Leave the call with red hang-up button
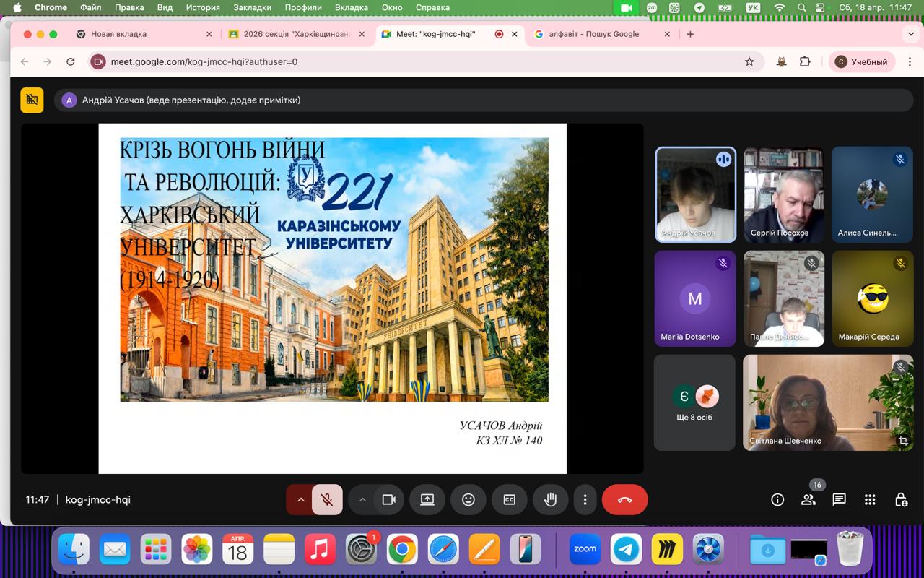This screenshot has height=578, width=924. click(624, 500)
